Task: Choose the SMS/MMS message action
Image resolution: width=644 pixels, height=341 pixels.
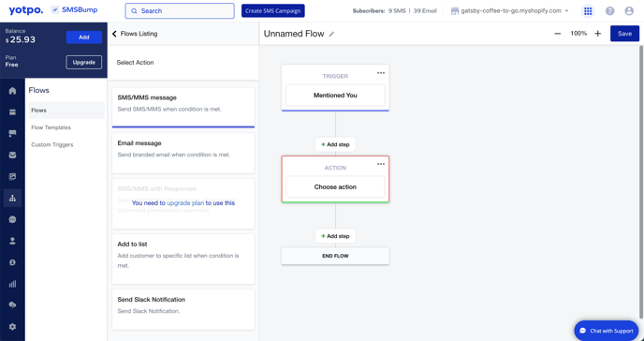Action: (x=183, y=107)
